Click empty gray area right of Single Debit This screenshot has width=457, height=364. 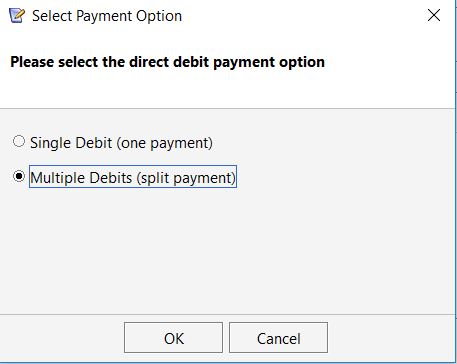pos(333,143)
